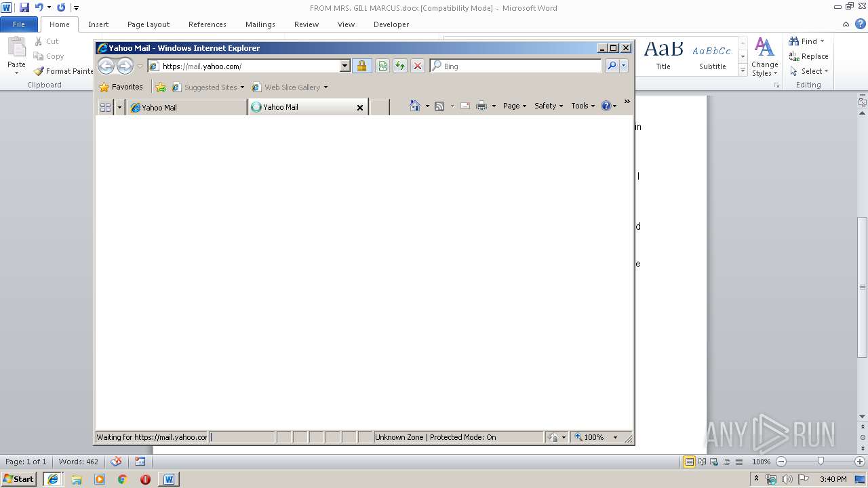Click the Chrome icon in the taskbar
Screen dimensions: 868x488
coord(122,479)
